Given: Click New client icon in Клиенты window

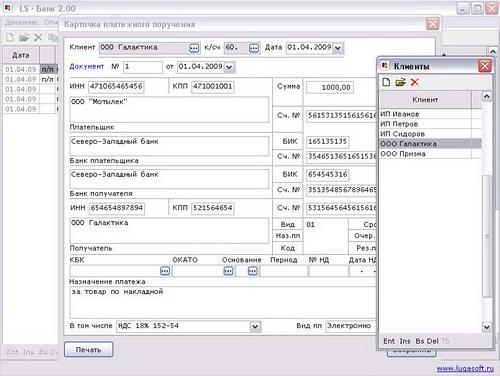Looking at the screenshot, I should click(386, 82).
